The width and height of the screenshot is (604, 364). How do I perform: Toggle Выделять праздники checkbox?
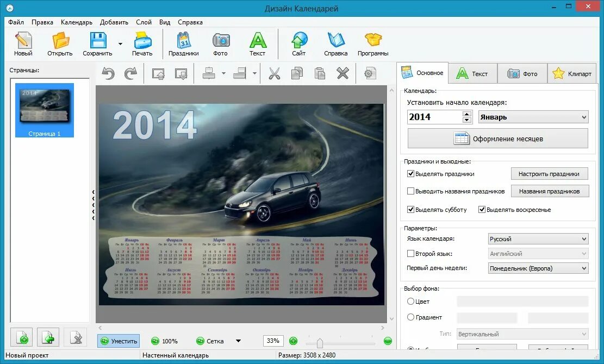410,173
